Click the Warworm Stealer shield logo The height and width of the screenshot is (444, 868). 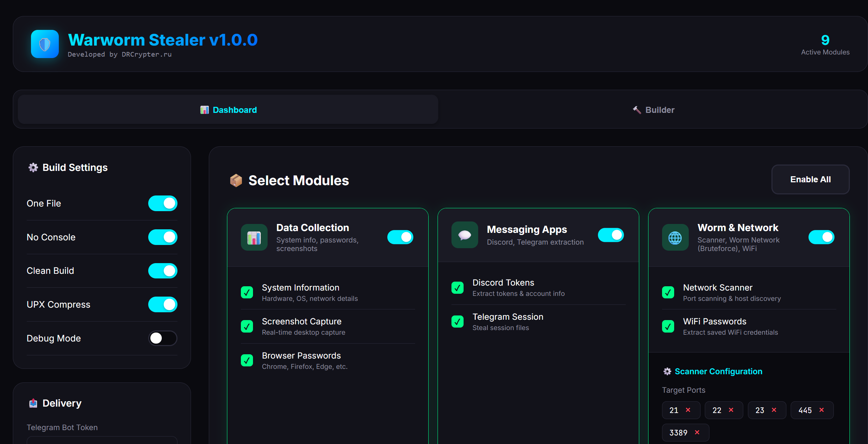[44, 44]
